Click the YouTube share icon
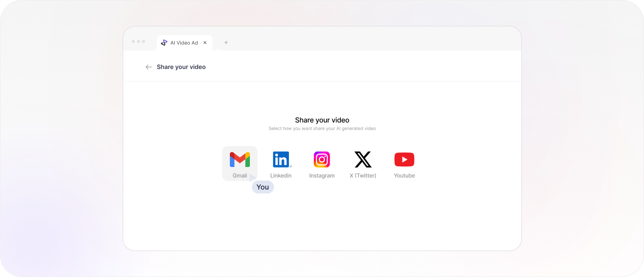 (x=404, y=159)
